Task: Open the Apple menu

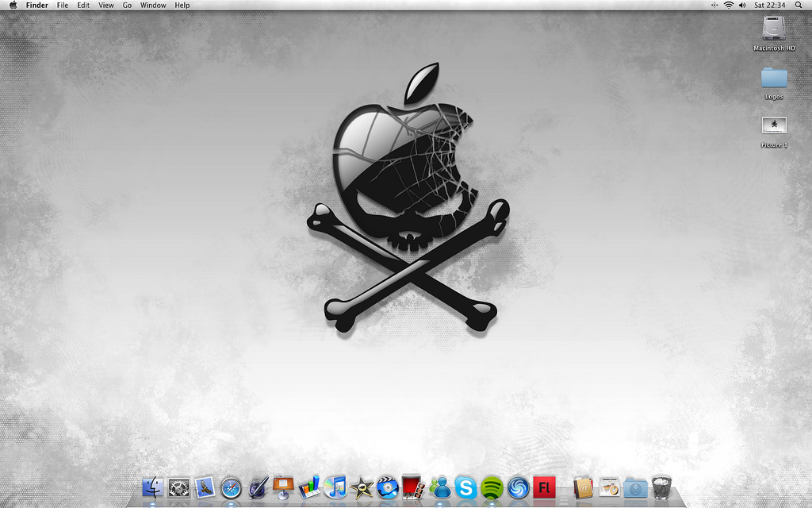Action: (13, 6)
